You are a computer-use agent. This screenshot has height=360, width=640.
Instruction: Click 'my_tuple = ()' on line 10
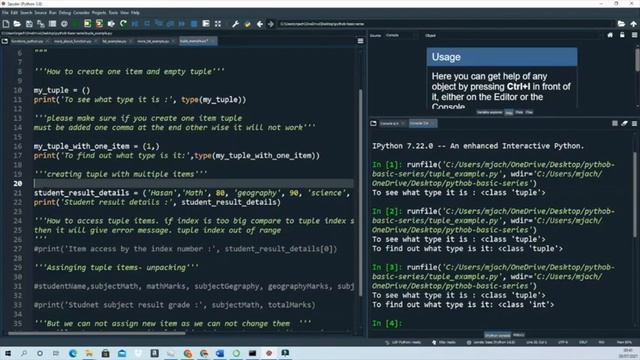pos(62,90)
